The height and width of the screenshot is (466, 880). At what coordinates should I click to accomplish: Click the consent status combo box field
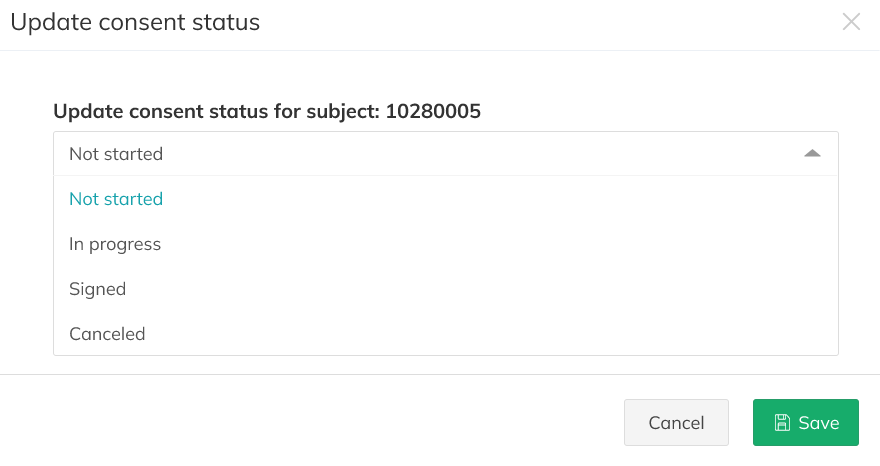(445, 154)
